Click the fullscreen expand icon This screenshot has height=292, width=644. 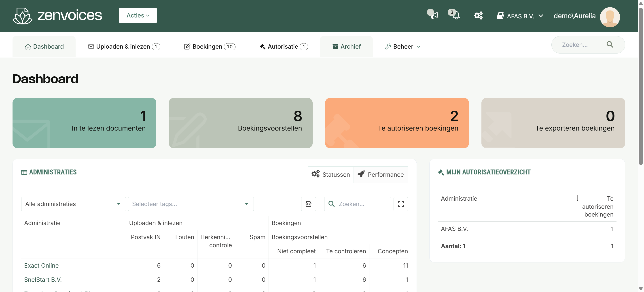[400, 204]
